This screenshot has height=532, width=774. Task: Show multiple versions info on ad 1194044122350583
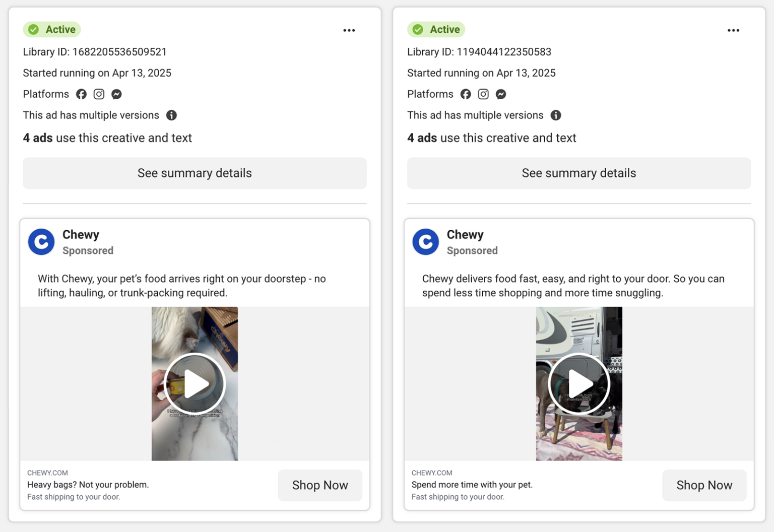[x=556, y=115]
